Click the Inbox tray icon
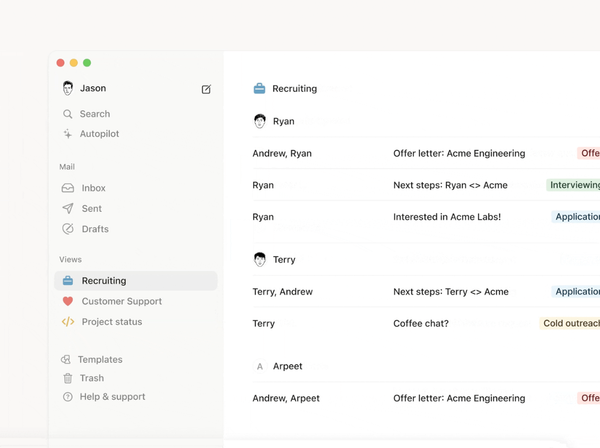Viewport: 600px width, 448px height. coord(68,188)
